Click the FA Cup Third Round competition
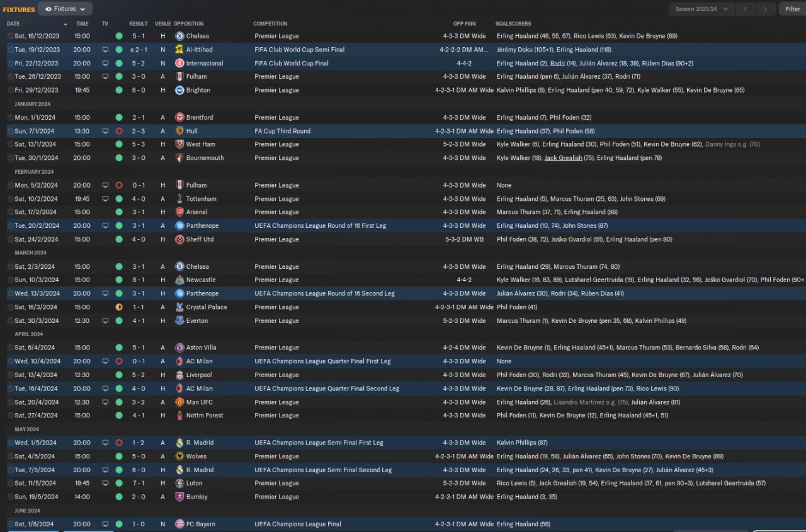Screen dimensions: 806x532 pyautogui.click(x=283, y=131)
